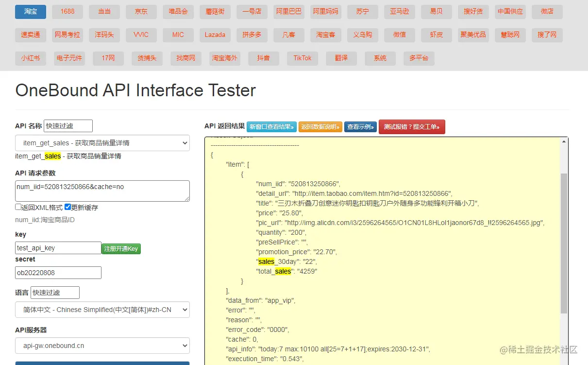The image size is (588, 365).
Task: Select the 找商网 tab
Action: (x=186, y=58)
